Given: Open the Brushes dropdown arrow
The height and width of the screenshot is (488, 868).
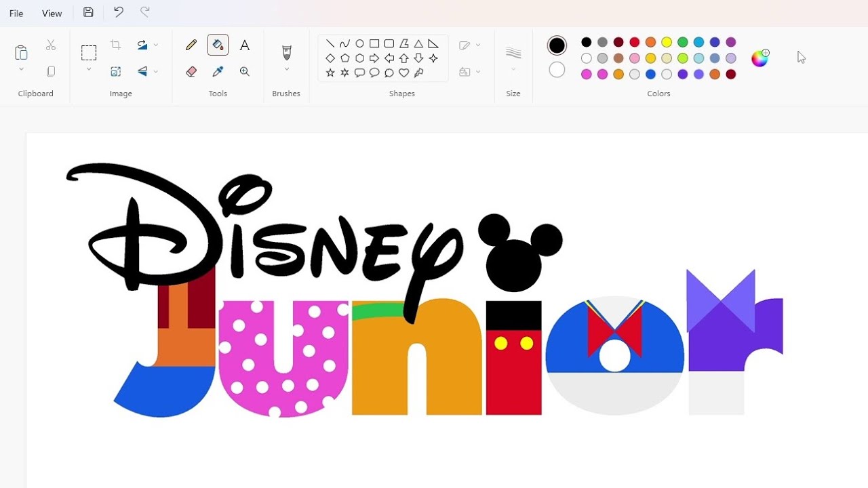Looking at the screenshot, I should click(286, 69).
